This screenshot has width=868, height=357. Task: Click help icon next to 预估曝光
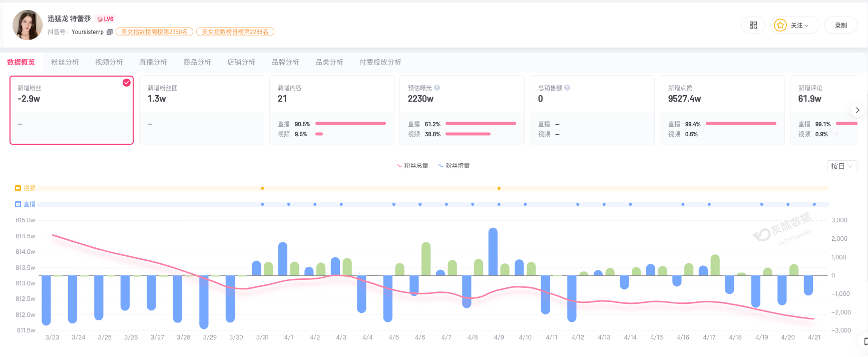(437, 88)
